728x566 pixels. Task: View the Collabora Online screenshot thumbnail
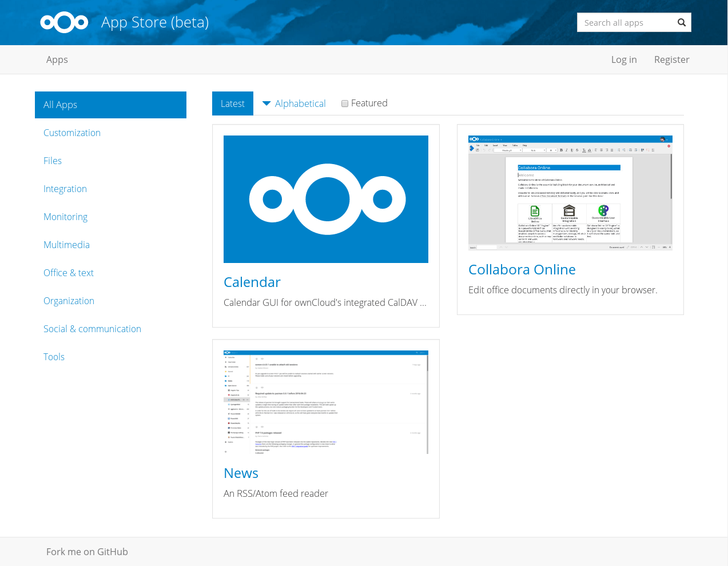click(x=570, y=193)
